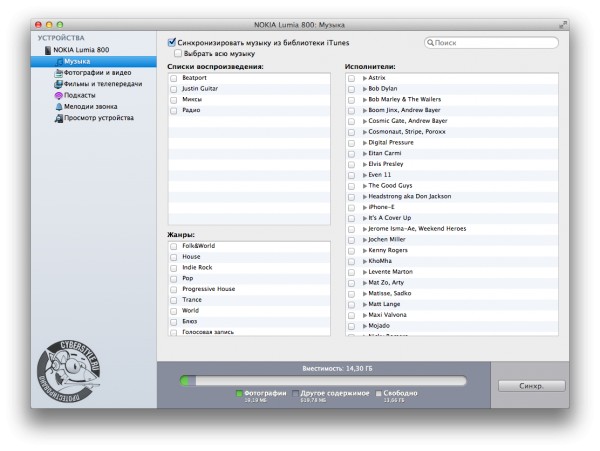
Task: Expand the Astrix artist triangle
Action: (x=365, y=78)
